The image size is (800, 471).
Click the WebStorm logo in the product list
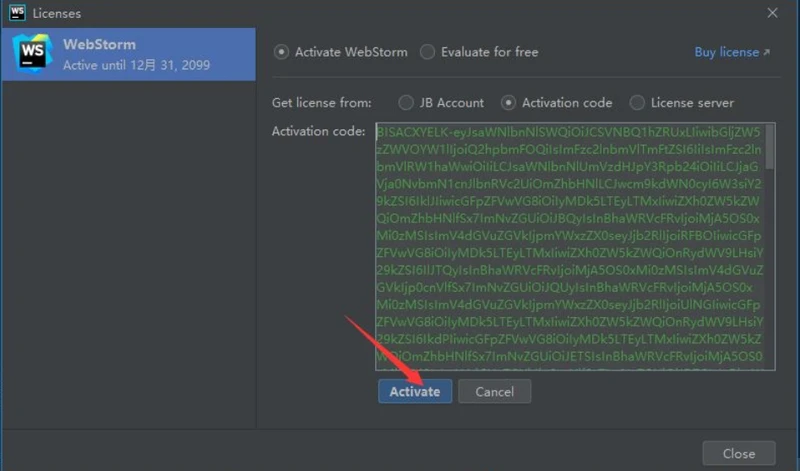[33, 54]
